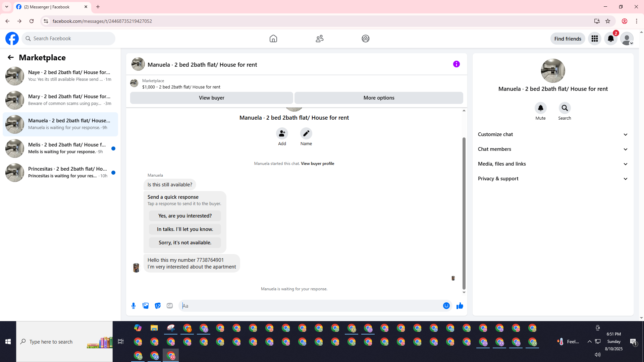Image resolution: width=644 pixels, height=362 pixels.
Task: Click the message input field
Action: coord(310,306)
